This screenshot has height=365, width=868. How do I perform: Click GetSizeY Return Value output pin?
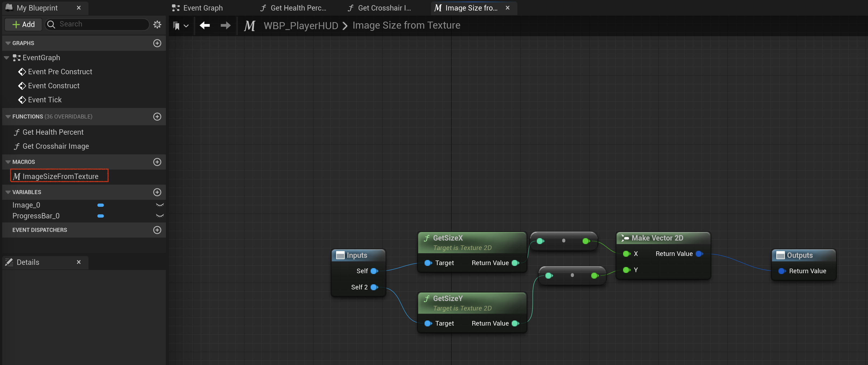coord(515,323)
